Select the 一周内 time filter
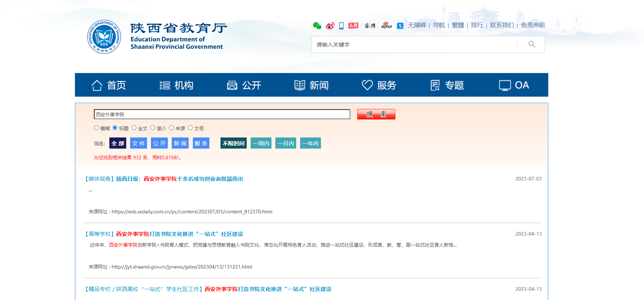 click(261, 143)
